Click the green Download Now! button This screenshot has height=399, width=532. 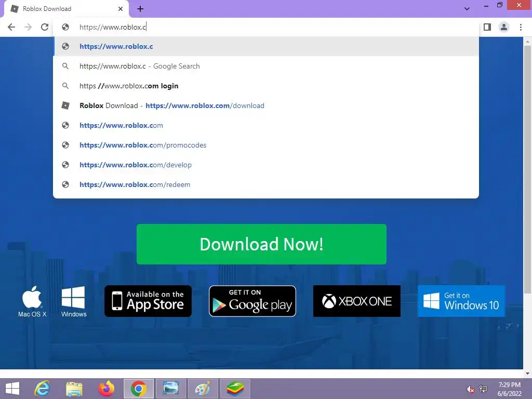261,244
